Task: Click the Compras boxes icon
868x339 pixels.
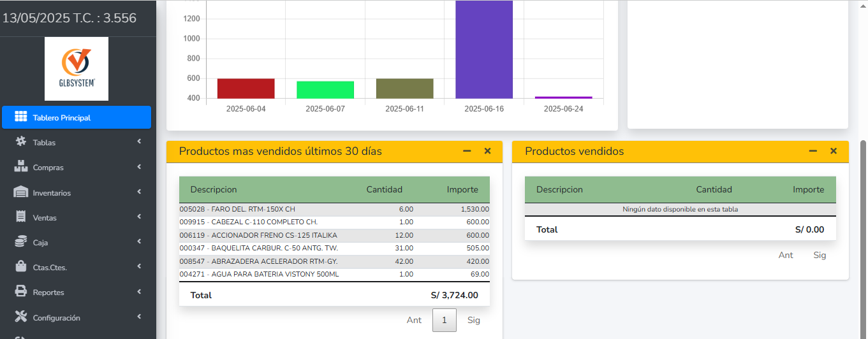Action: 20,167
